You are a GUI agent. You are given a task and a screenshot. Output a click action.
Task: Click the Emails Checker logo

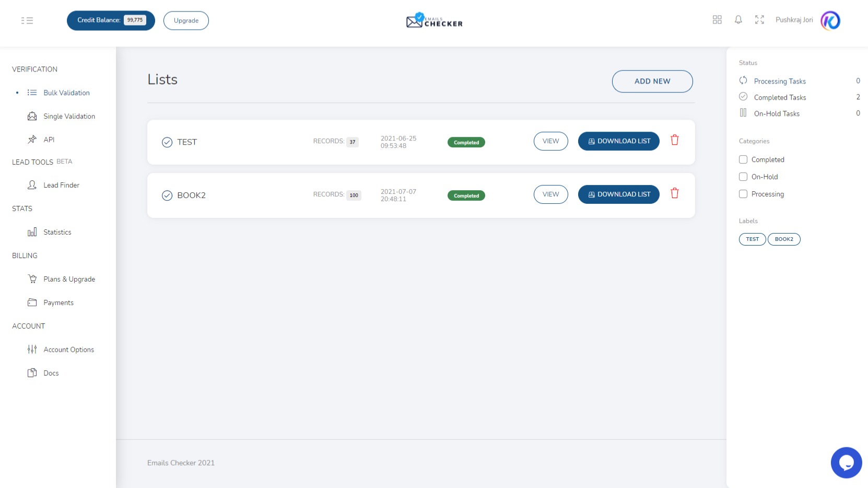point(434,21)
